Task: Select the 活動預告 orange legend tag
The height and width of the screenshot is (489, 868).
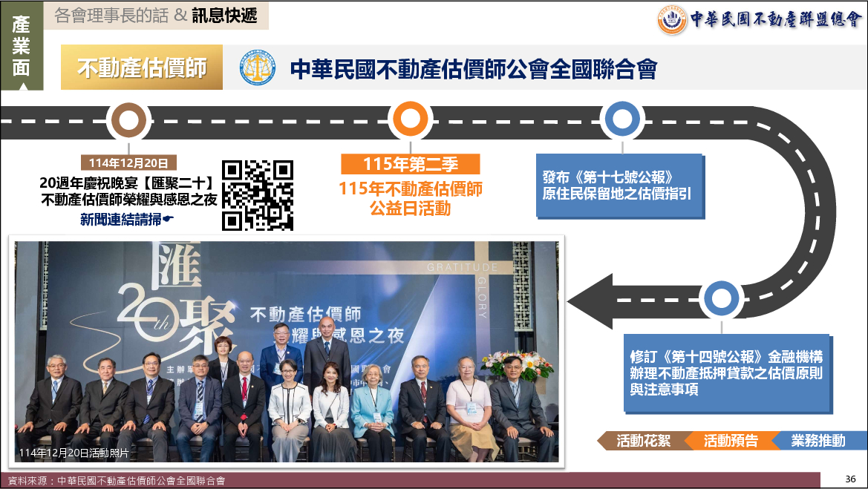Action: click(731, 441)
